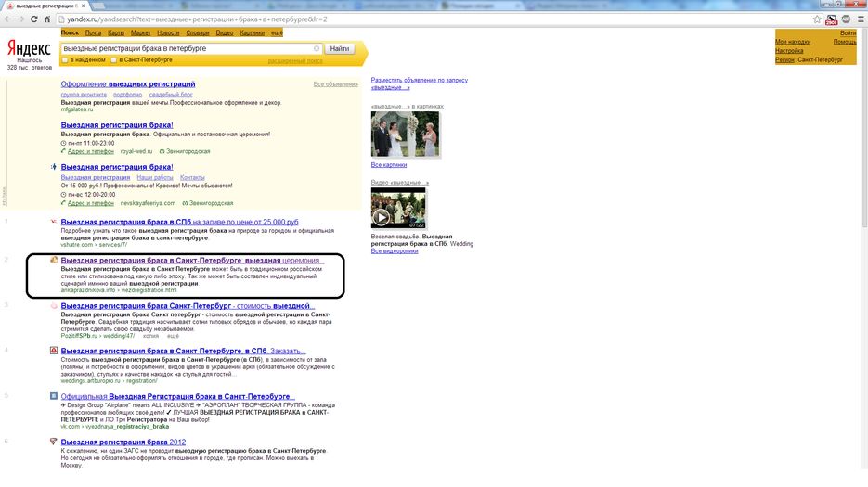
Task: Open the 'свадебный блог' ad sublink
Action: (171, 95)
